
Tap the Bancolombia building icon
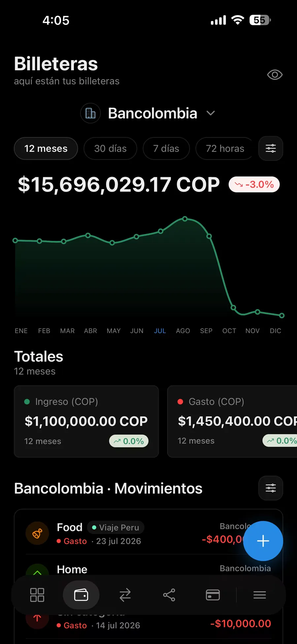[90, 113]
